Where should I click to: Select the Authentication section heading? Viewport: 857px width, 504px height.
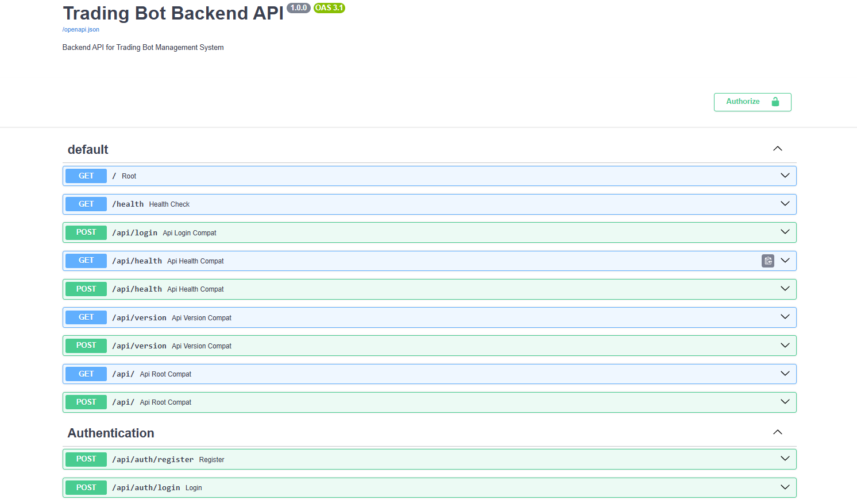click(x=111, y=433)
